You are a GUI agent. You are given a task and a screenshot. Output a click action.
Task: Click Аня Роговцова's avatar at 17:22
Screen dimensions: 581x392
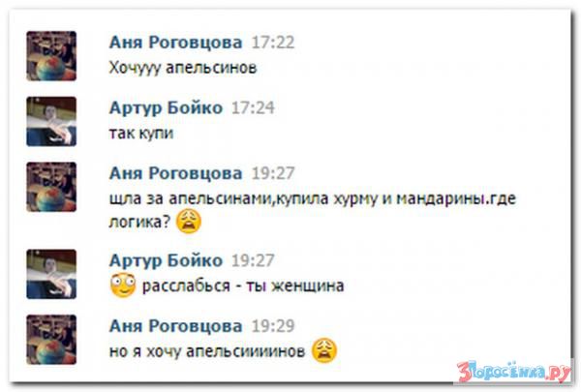click(51, 56)
